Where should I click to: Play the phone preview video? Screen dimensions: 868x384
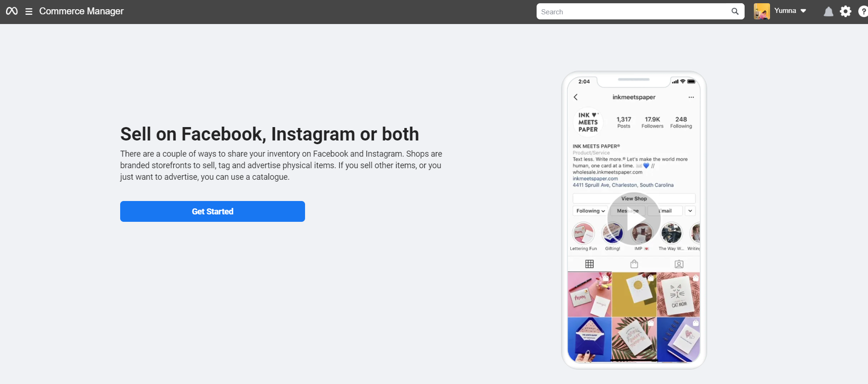pyautogui.click(x=634, y=219)
